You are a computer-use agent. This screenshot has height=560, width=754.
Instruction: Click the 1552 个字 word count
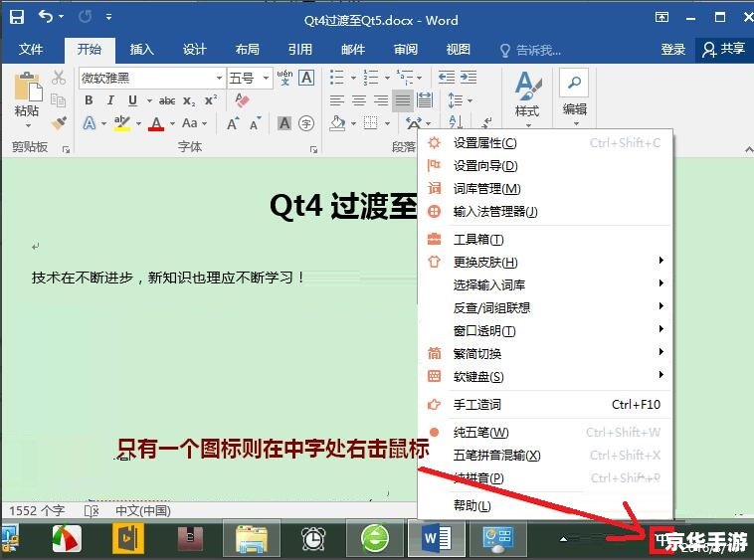[x=37, y=510]
